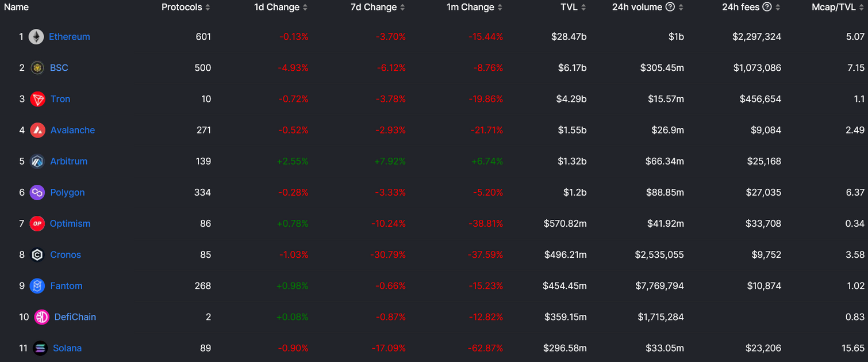Click the Arbitrum chain logo icon
Viewport: 868px width, 362px height.
click(x=37, y=161)
